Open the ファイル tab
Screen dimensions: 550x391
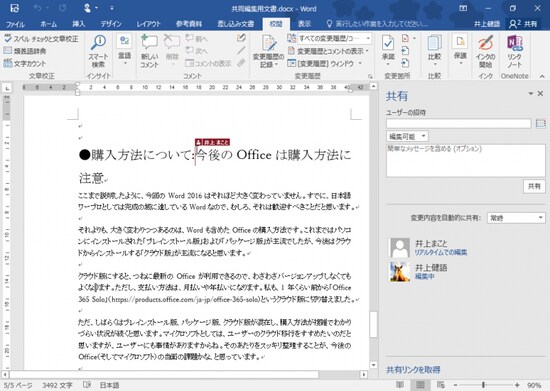(x=15, y=24)
